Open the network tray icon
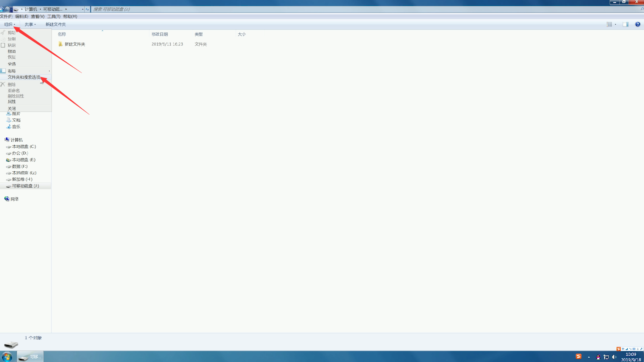Image resolution: width=644 pixels, height=362 pixels. 606,357
